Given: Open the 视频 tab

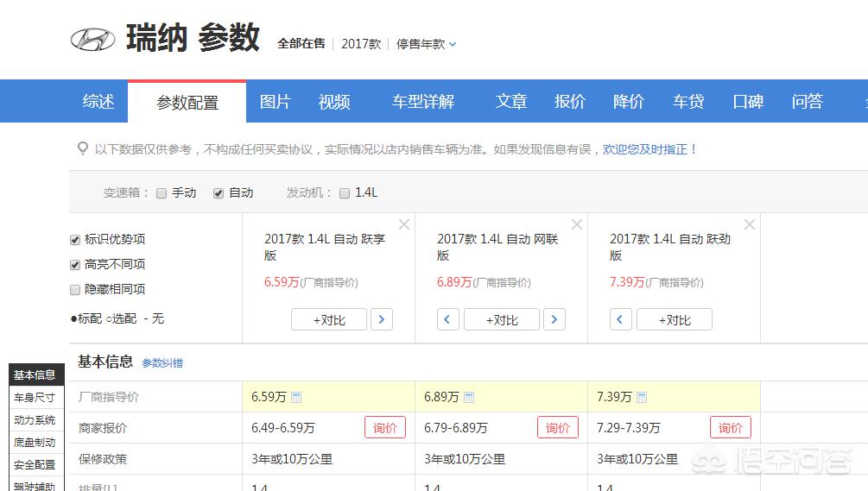Looking at the screenshot, I should click(x=334, y=101).
